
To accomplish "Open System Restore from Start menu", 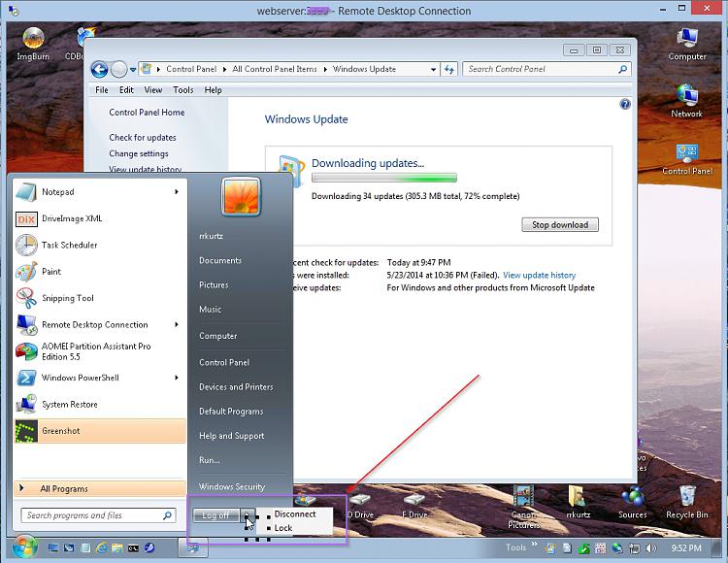I will [x=100, y=404].
